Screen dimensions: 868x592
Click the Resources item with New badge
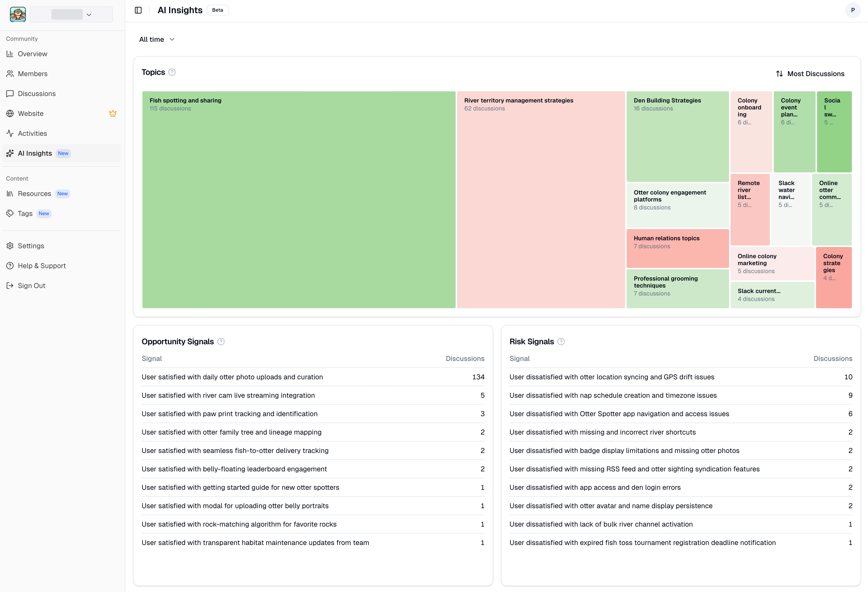tap(35, 194)
